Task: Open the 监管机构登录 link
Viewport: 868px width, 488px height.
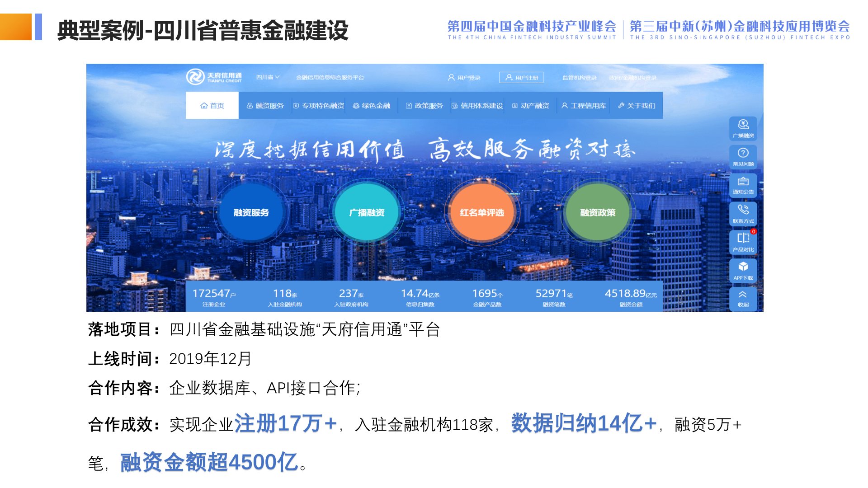Action: point(579,78)
